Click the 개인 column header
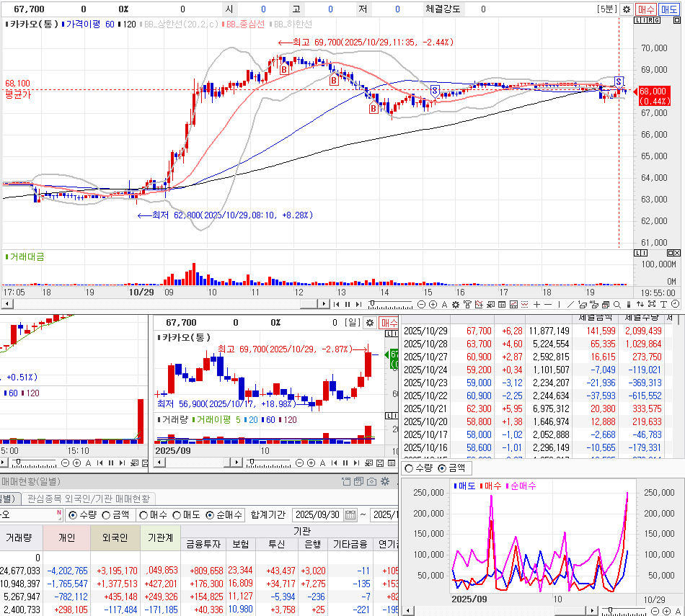Screen dimensions: 685x616 point(67,538)
